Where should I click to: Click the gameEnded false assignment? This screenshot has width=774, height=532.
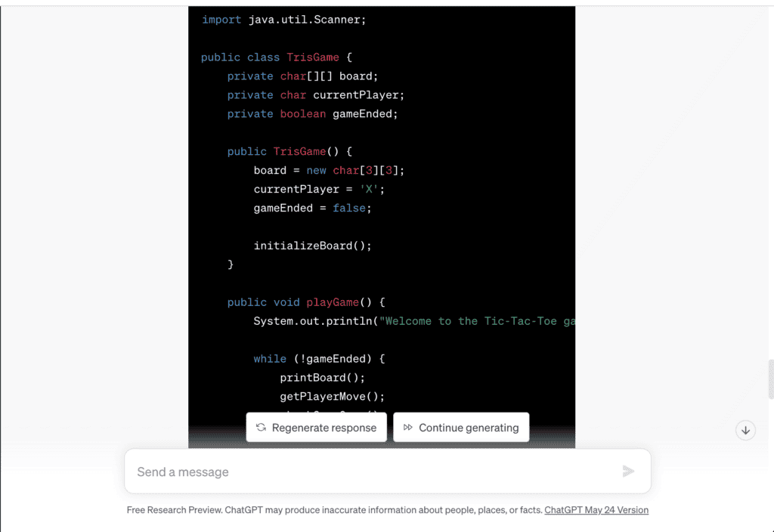pos(312,208)
